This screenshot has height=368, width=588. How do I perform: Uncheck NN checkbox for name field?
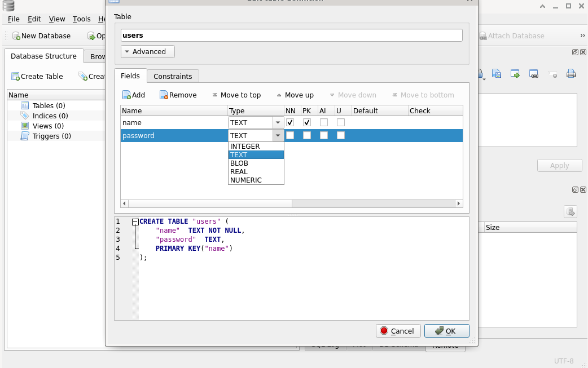[x=290, y=122]
